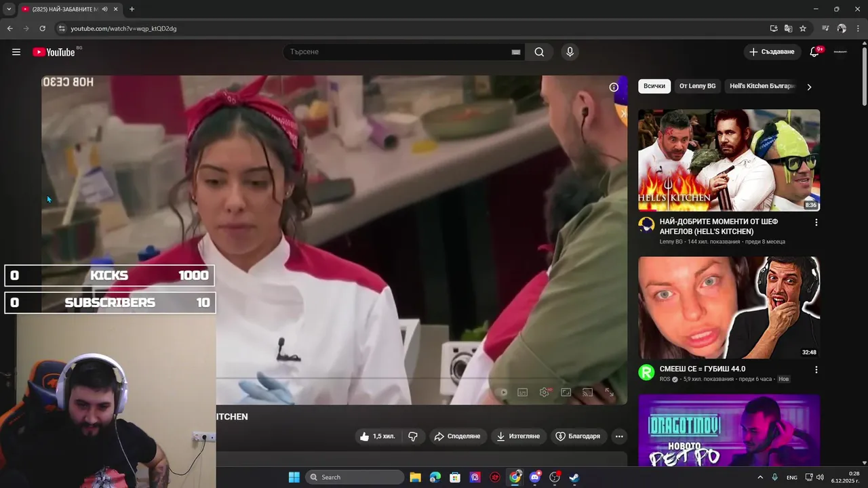This screenshot has width=868, height=488.
Task: Open the notifications bell
Action: (814, 52)
